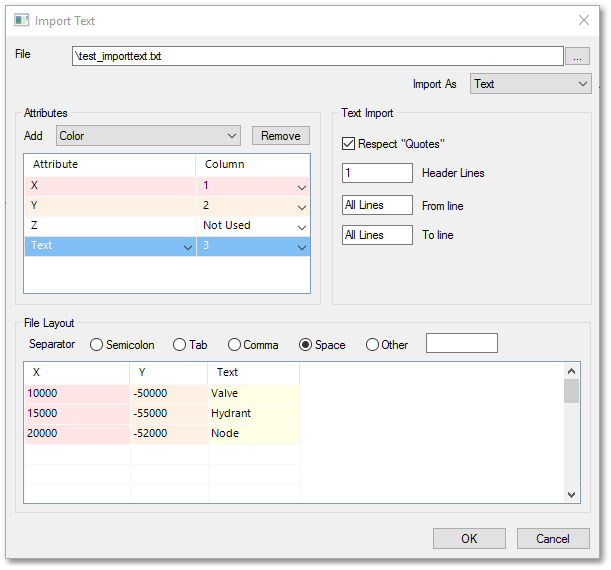Select the Comma separator radio button
This screenshot has width=611, height=570.
(234, 345)
